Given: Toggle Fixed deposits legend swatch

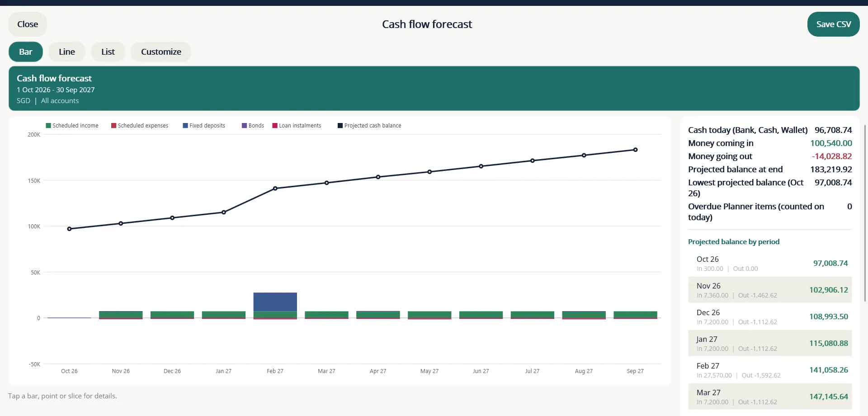Looking at the screenshot, I should [x=185, y=126].
